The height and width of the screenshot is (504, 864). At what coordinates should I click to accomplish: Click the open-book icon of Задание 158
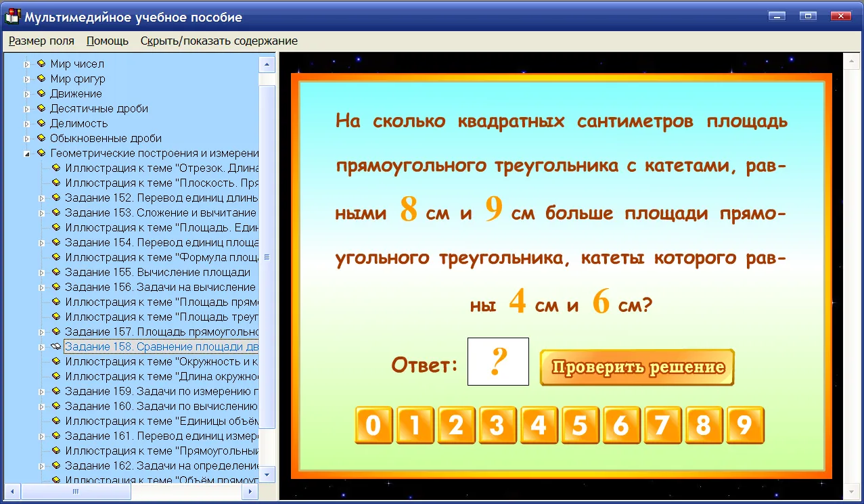click(56, 346)
